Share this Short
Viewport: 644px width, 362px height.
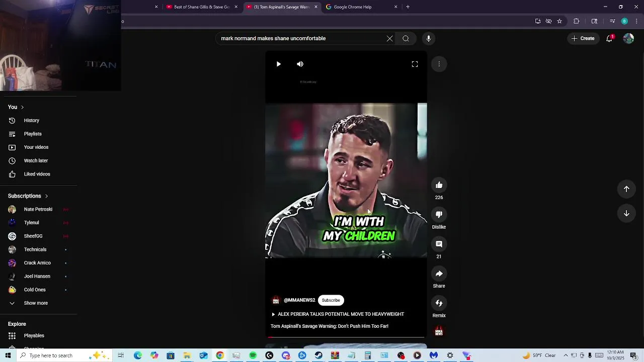click(x=439, y=274)
